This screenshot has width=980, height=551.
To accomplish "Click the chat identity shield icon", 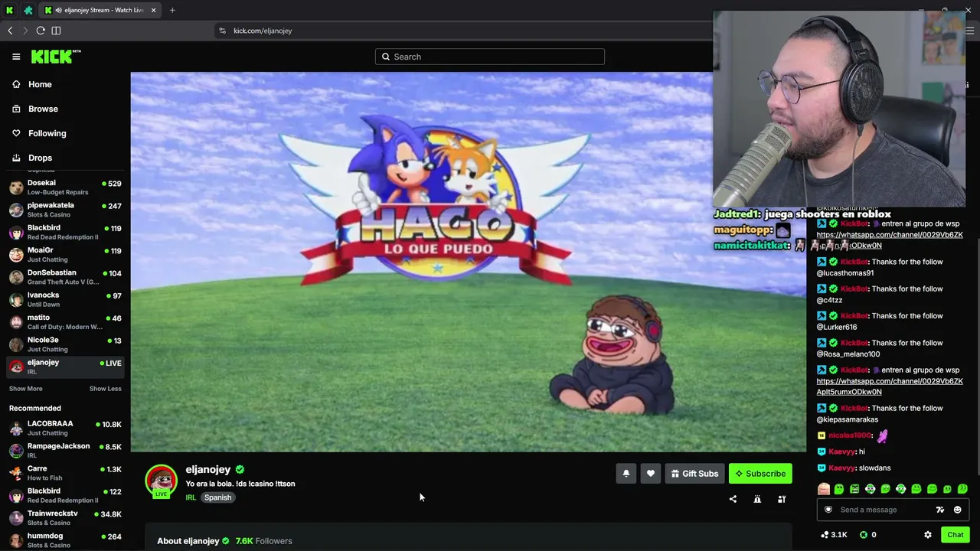I will click(828, 510).
